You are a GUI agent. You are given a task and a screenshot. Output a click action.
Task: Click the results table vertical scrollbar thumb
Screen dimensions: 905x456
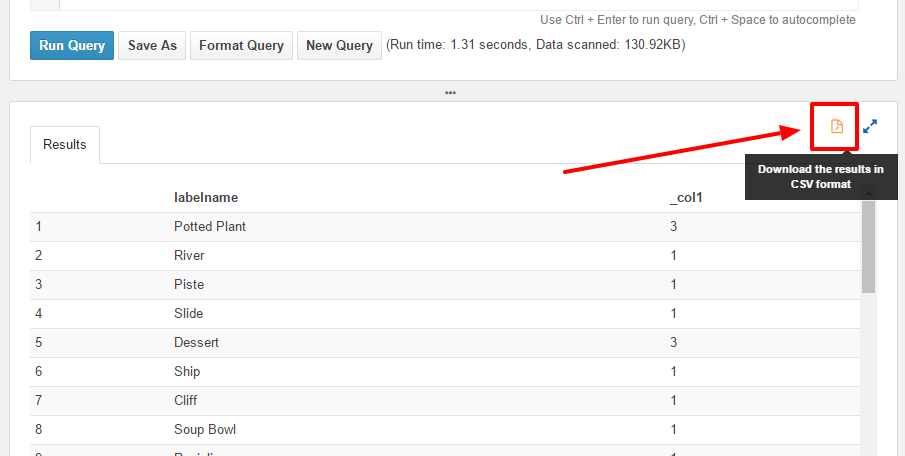(868, 246)
